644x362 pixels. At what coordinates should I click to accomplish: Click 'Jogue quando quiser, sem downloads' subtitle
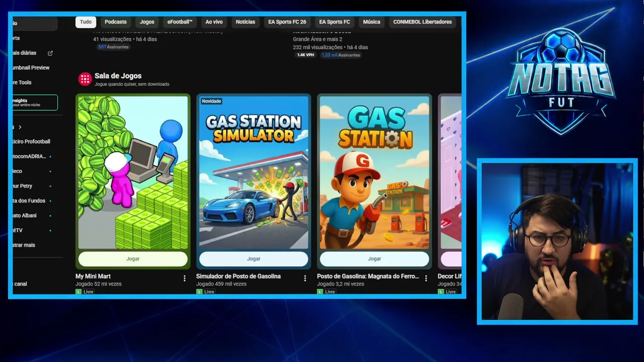pyautogui.click(x=132, y=84)
